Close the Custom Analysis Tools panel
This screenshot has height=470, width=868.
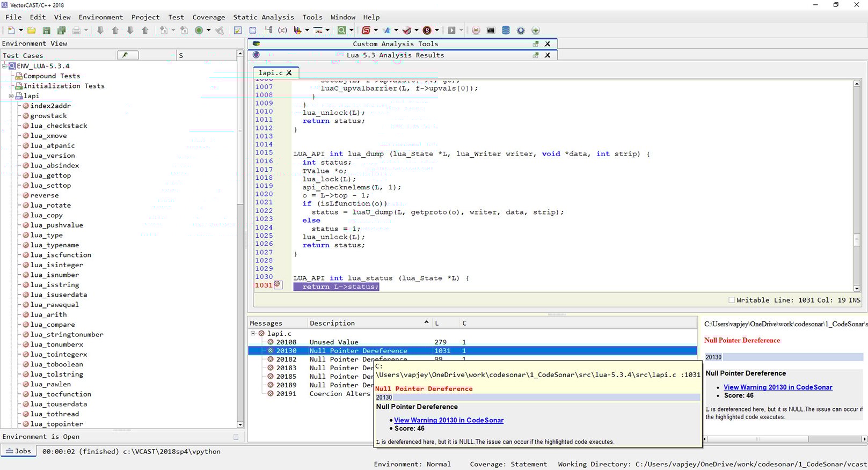click(548, 44)
